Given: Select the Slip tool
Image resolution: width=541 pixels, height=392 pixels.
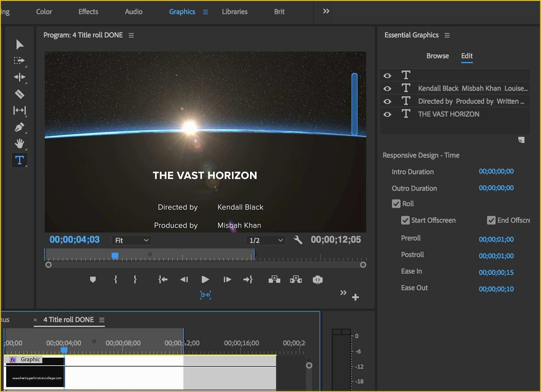Looking at the screenshot, I should tap(20, 110).
